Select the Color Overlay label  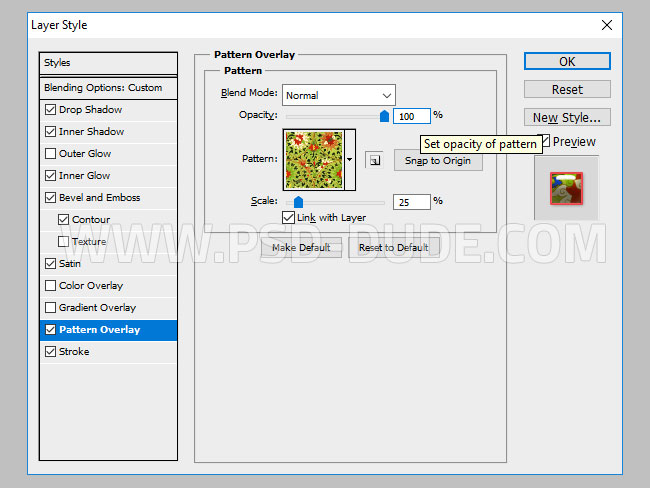coord(91,285)
